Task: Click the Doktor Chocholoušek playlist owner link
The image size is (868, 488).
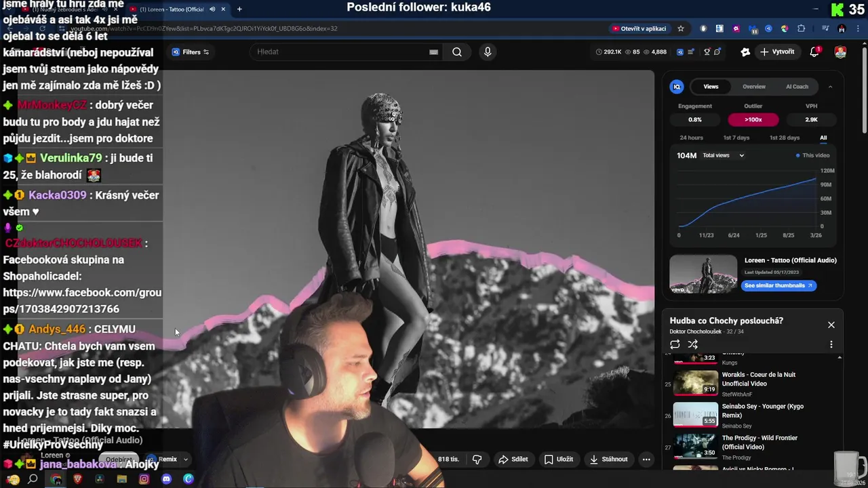Action: pyautogui.click(x=696, y=331)
